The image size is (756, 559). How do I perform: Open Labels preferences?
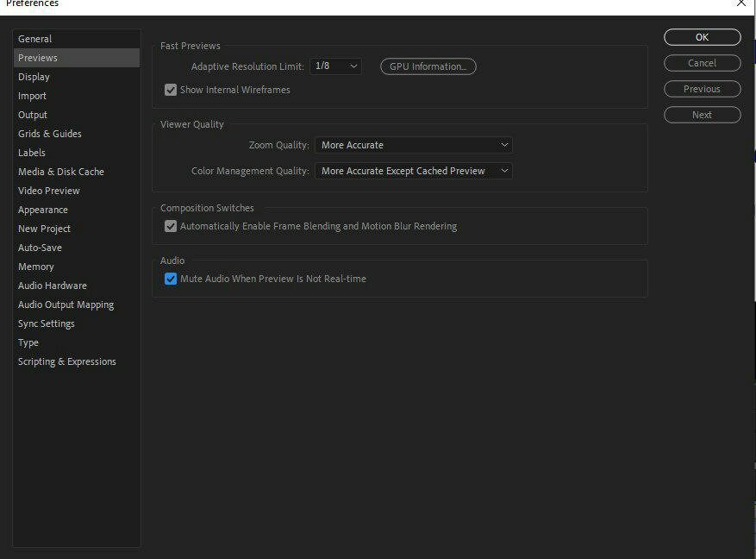click(x=77, y=153)
